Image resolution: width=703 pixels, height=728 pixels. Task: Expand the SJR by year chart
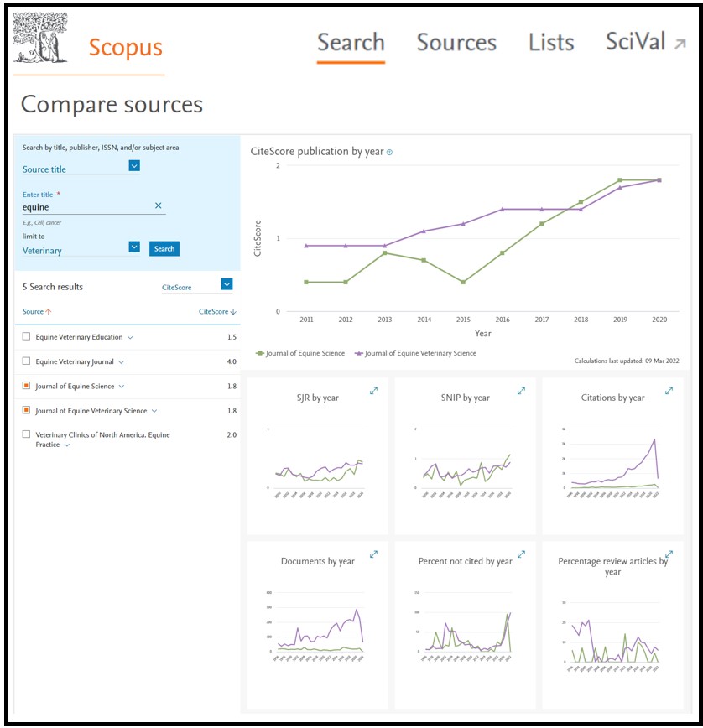coord(374,391)
